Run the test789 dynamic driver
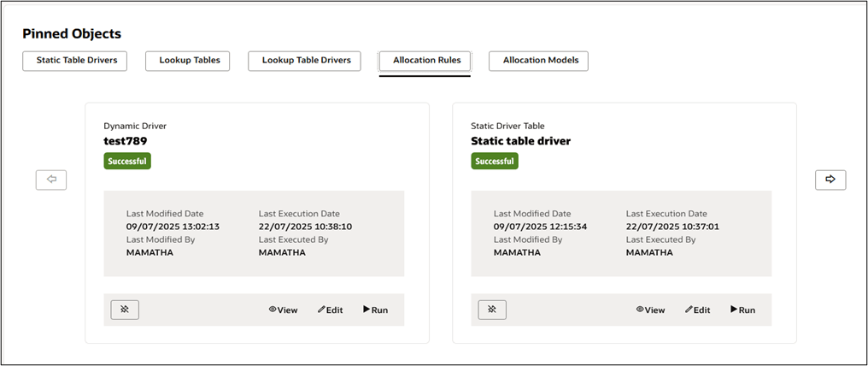868x366 pixels. (x=375, y=310)
